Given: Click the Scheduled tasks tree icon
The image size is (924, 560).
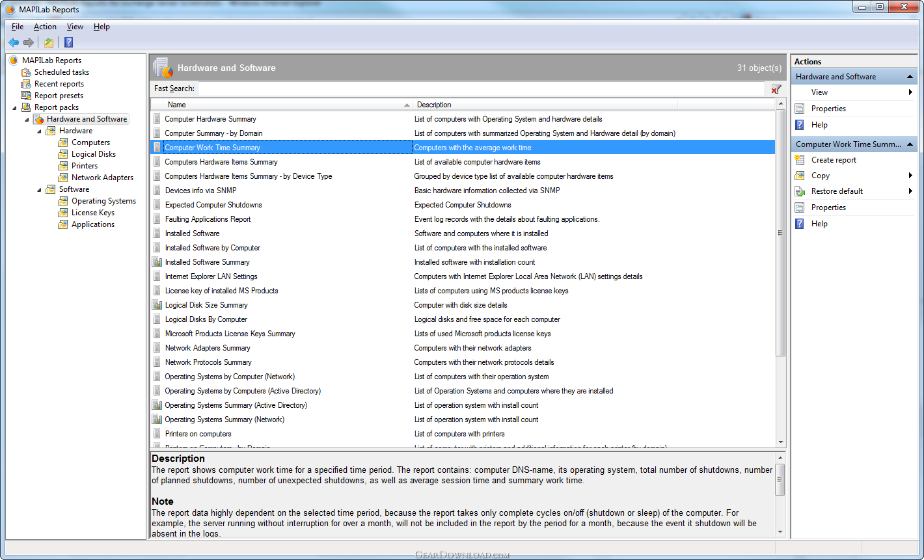Looking at the screenshot, I should coord(26,72).
